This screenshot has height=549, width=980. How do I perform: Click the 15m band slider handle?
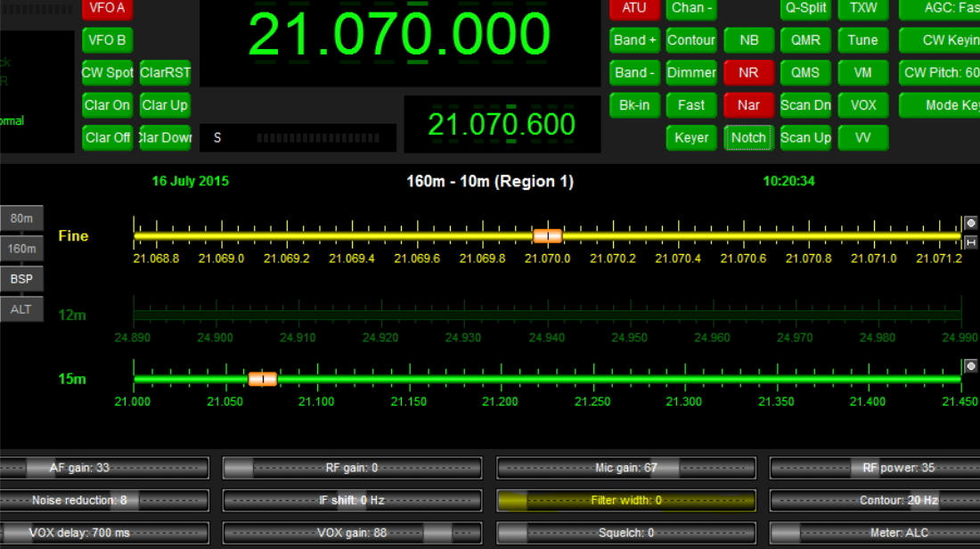point(263,379)
